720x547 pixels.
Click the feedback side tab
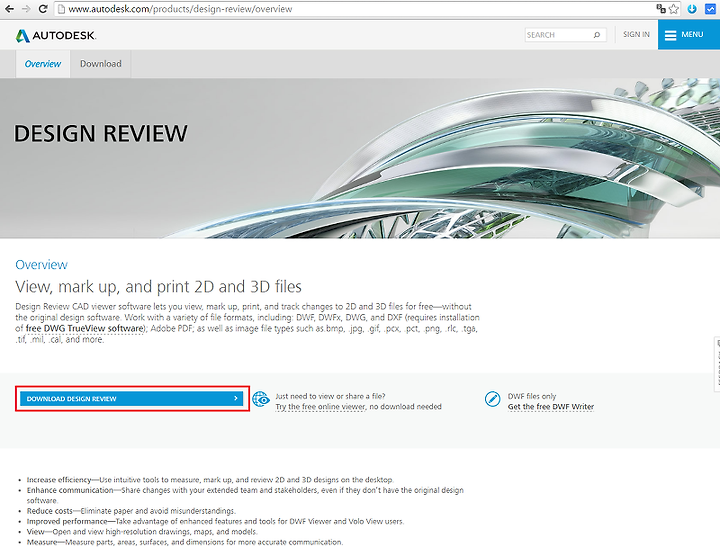pyautogui.click(x=717, y=364)
